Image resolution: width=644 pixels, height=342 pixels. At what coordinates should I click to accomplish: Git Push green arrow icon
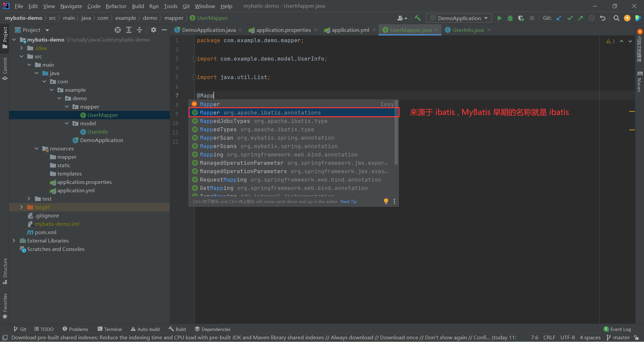coord(581,18)
